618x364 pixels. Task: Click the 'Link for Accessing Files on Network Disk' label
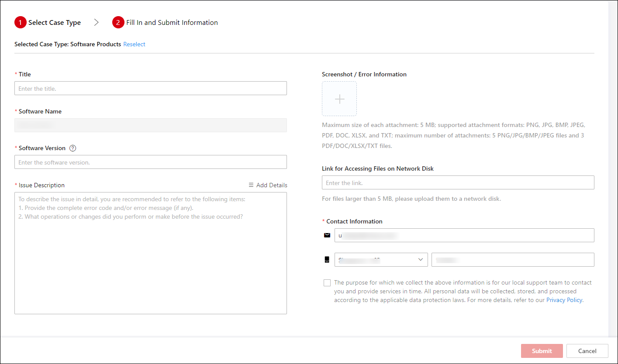point(378,168)
